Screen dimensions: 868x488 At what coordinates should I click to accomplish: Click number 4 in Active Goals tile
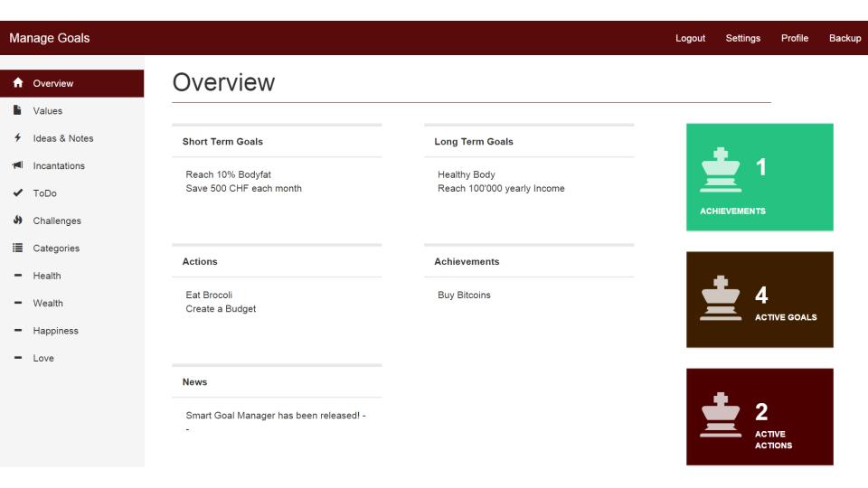(761, 295)
